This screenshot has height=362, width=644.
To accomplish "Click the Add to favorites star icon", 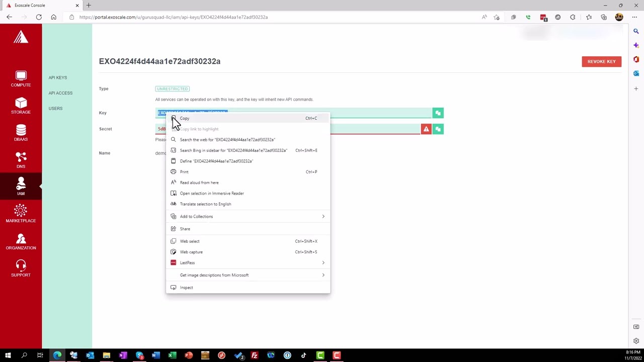I will (x=497, y=17).
